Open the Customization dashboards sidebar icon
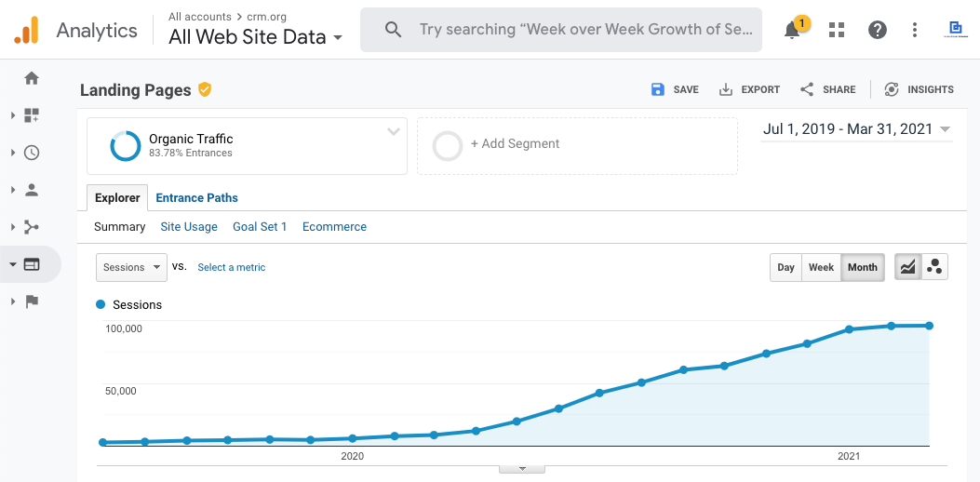This screenshot has height=482, width=980. point(32,115)
